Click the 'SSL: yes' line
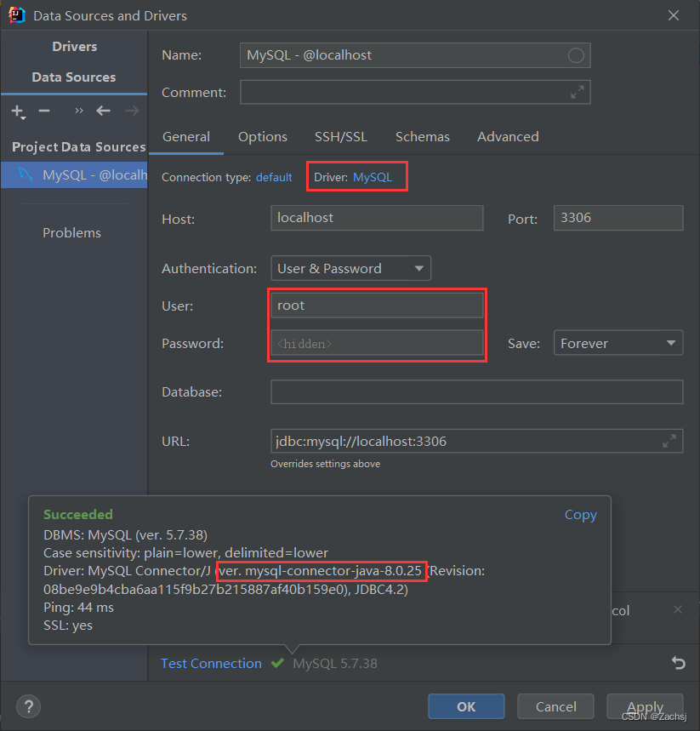This screenshot has height=731, width=700. (x=68, y=625)
